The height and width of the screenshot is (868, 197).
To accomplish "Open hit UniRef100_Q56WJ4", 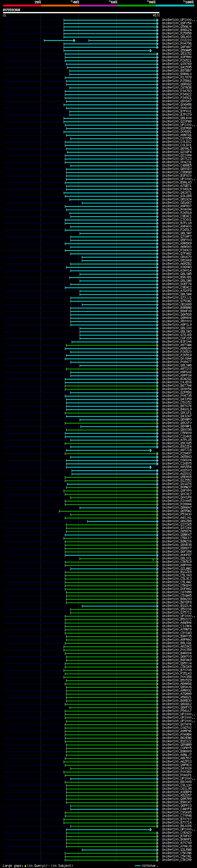I will pos(177,26).
